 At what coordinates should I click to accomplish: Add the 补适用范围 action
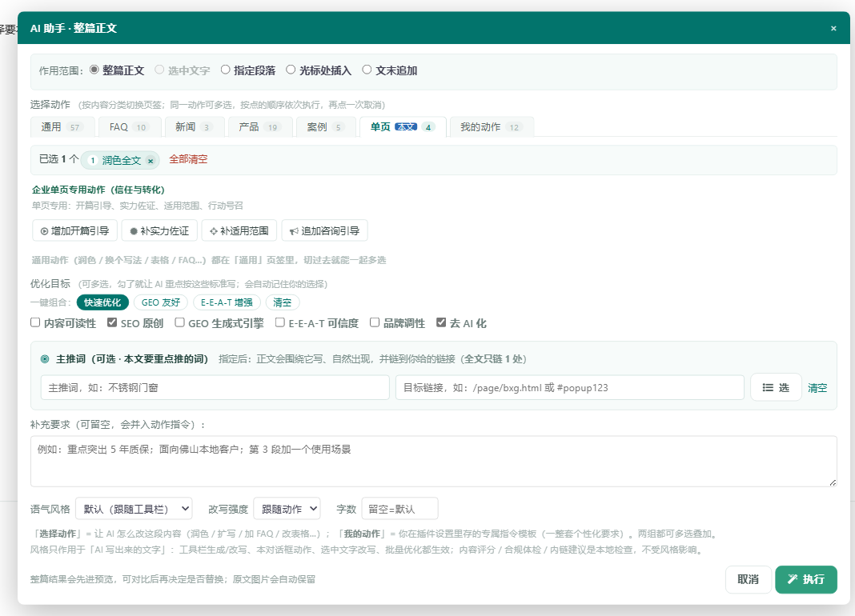coord(239,230)
